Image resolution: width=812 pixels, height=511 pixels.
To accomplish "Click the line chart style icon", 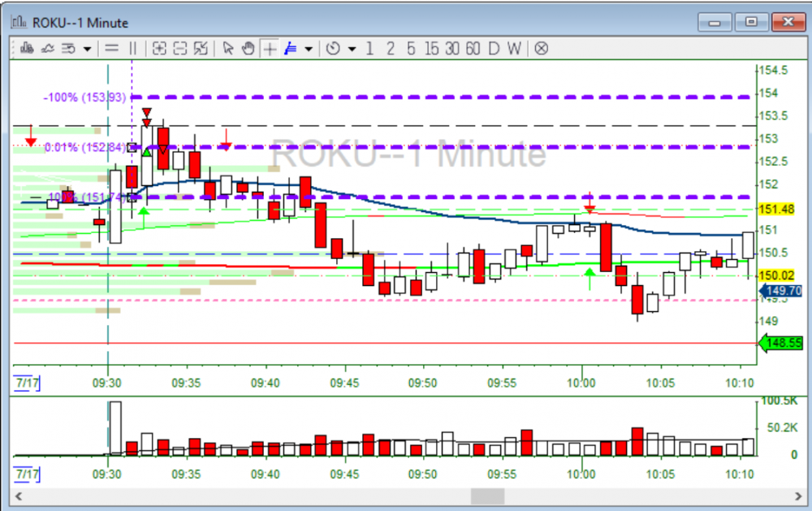I will click(x=47, y=48).
